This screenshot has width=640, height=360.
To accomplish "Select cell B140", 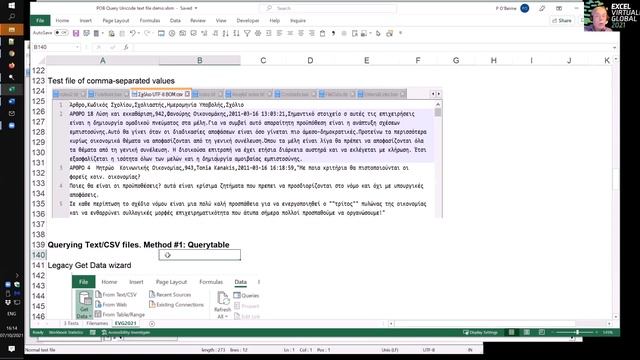I will (x=200, y=255).
